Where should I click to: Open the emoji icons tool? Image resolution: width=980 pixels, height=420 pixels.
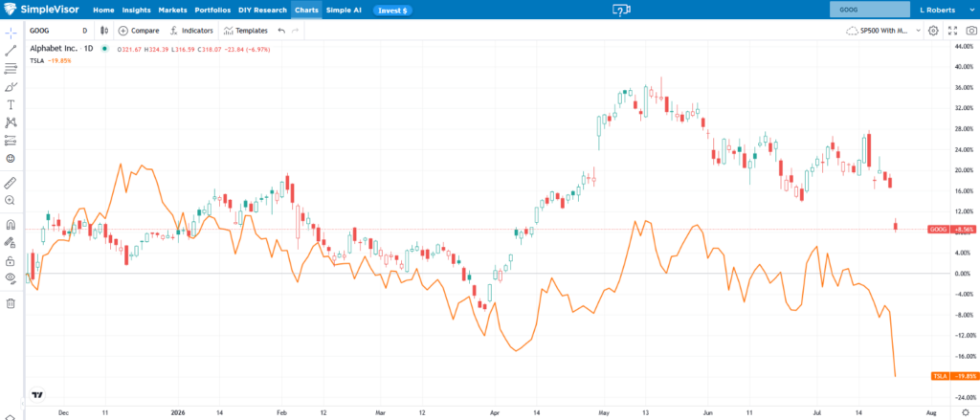(11, 159)
